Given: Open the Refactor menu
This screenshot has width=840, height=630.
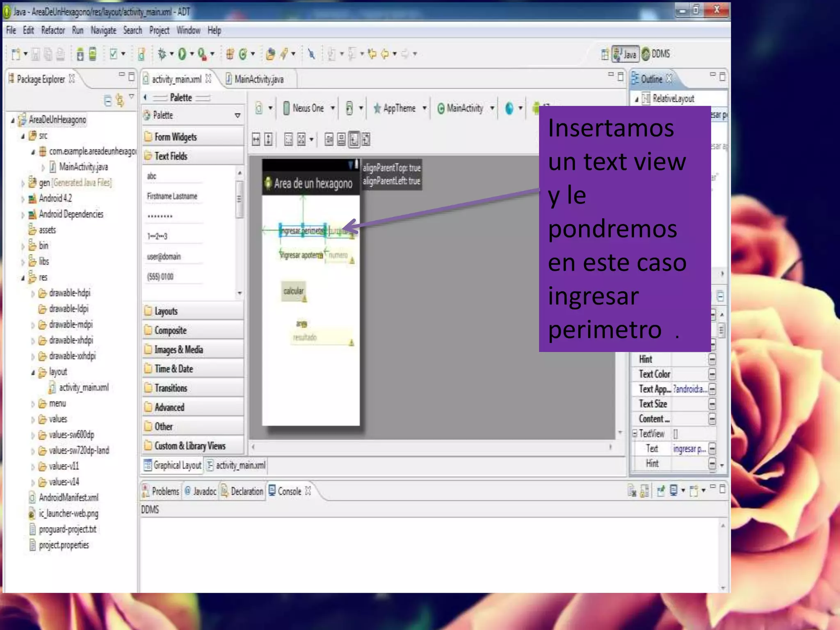Looking at the screenshot, I should point(53,30).
